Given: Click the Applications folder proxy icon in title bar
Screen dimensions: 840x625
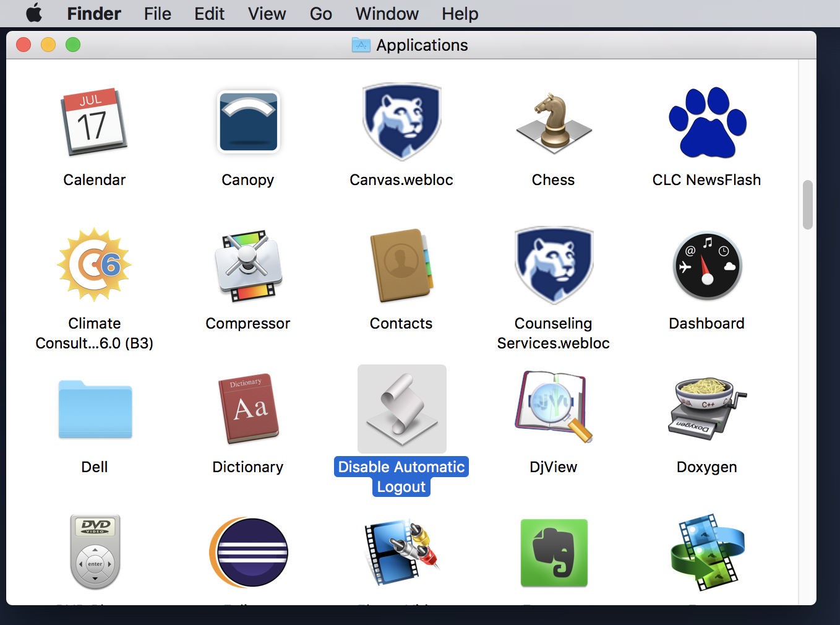Looking at the screenshot, I should [x=361, y=45].
